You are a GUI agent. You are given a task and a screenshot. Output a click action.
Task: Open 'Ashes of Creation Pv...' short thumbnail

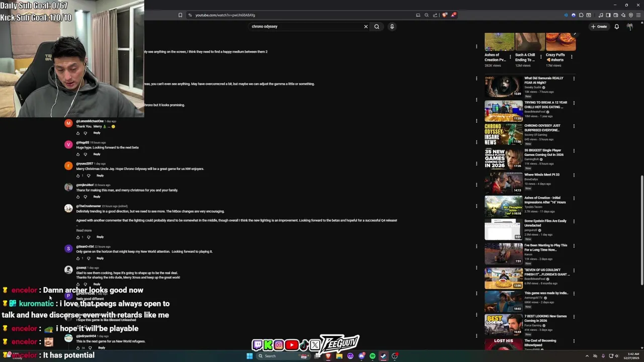(x=500, y=42)
